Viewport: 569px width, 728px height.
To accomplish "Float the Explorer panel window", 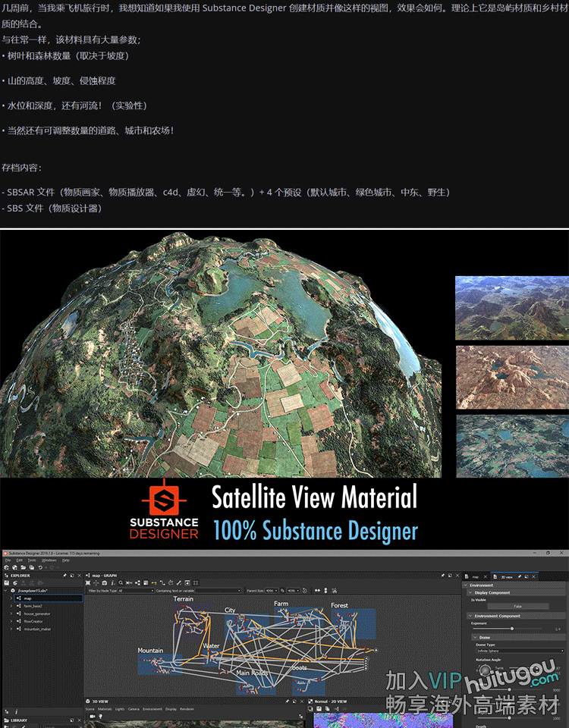I will tap(72, 576).
